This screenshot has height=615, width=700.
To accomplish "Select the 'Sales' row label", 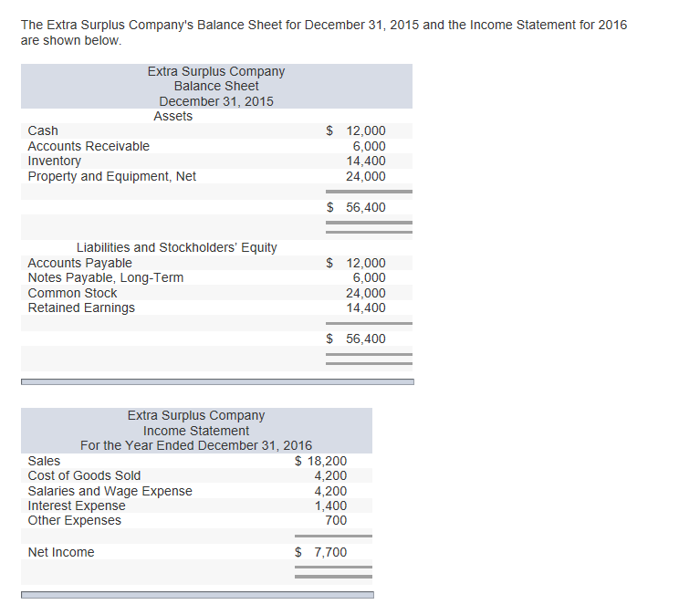I will (44, 461).
